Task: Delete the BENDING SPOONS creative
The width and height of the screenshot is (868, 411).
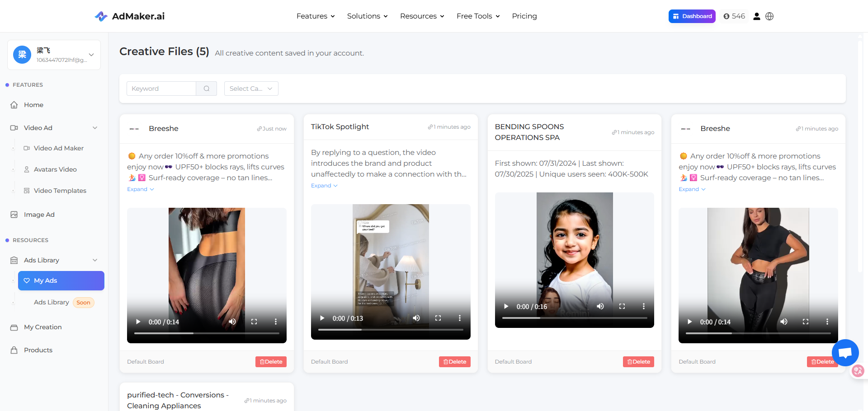Action: tap(638, 362)
